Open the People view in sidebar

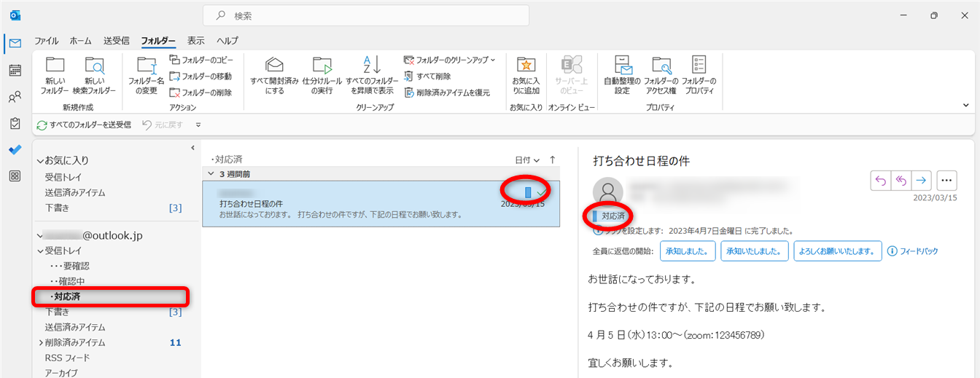[15, 97]
